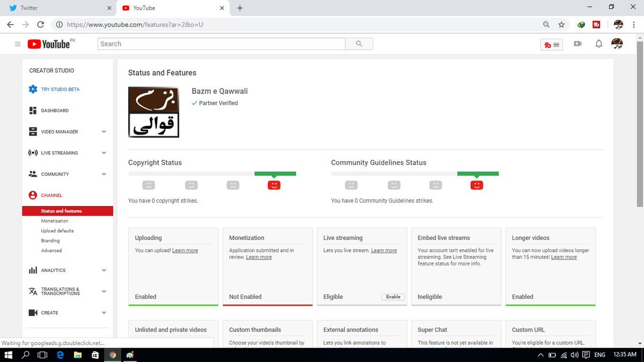Select Status and features in sidebar
644x362 pixels.
[68, 211]
